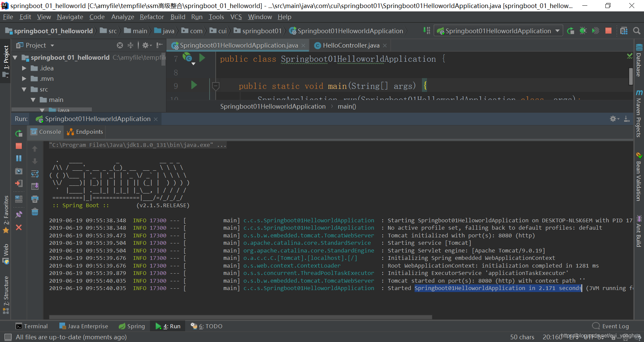
Task: Click the Locate (scroll from source) icon
Action: click(x=120, y=45)
